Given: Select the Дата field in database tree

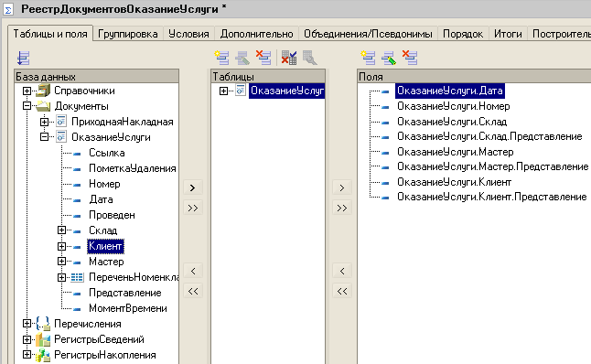Looking at the screenshot, I should (x=101, y=199).
